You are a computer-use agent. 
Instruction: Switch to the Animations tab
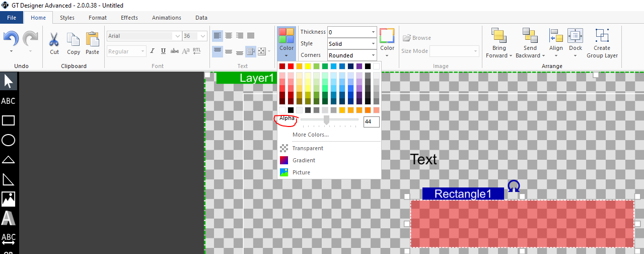click(x=166, y=18)
